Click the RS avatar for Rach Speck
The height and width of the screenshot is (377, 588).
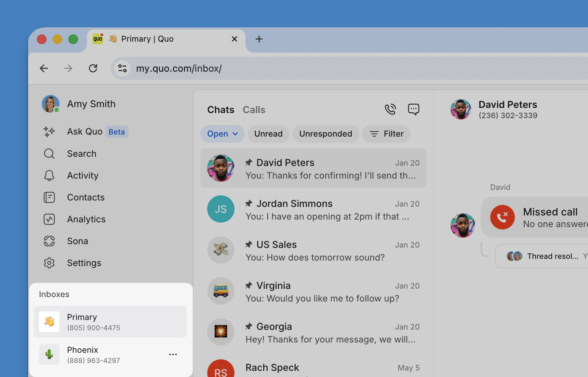pos(221,368)
